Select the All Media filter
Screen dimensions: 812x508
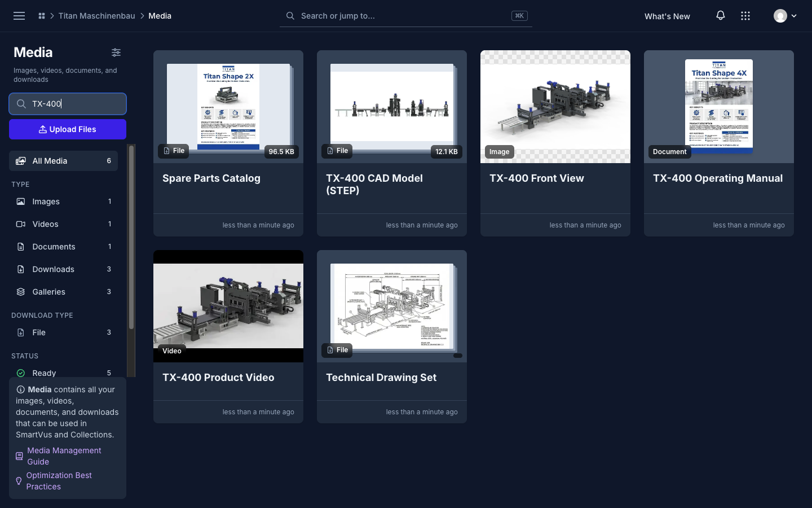tap(64, 161)
